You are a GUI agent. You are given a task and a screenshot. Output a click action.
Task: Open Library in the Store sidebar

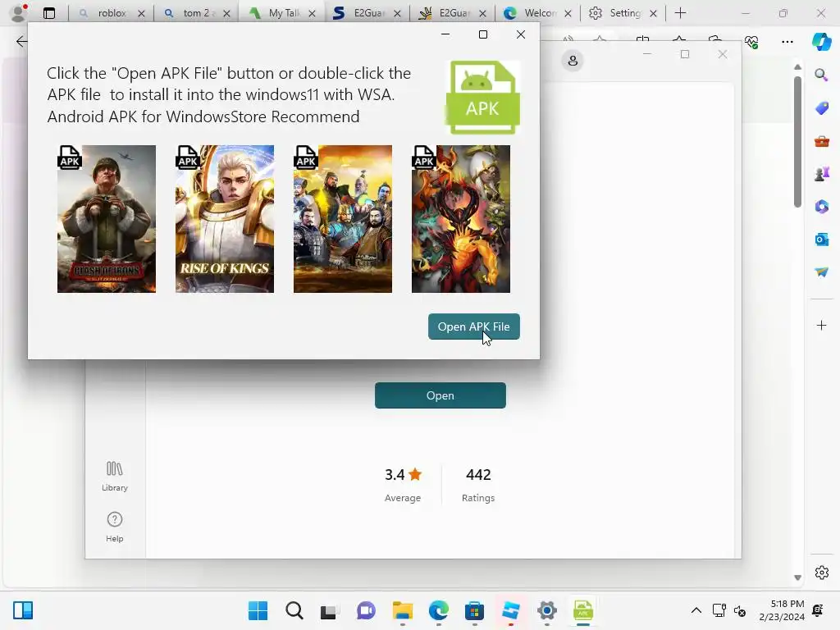pyautogui.click(x=115, y=476)
